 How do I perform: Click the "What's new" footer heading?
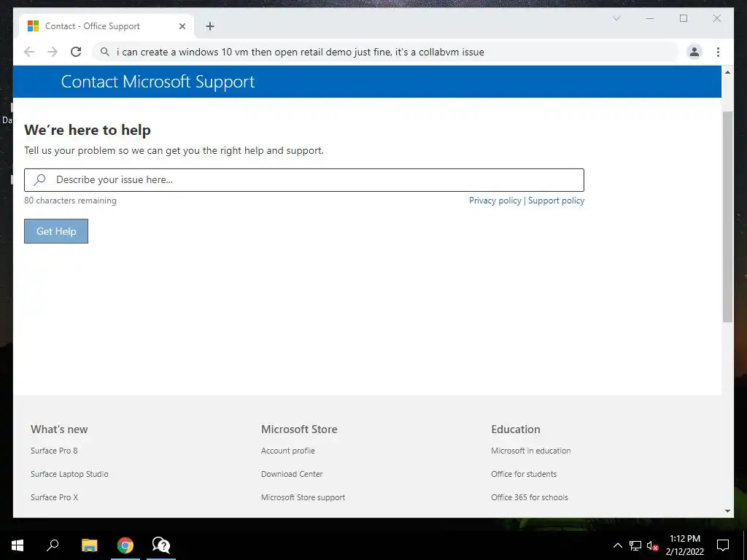[x=59, y=429]
